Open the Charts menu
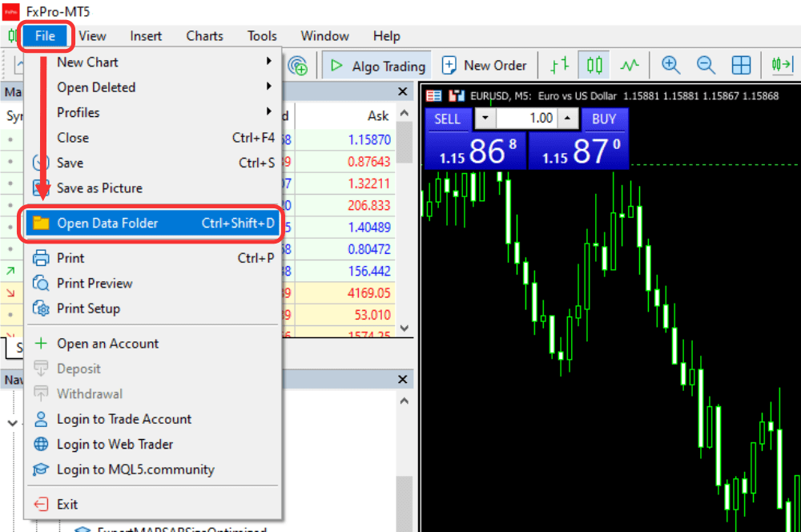 (203, 35)
